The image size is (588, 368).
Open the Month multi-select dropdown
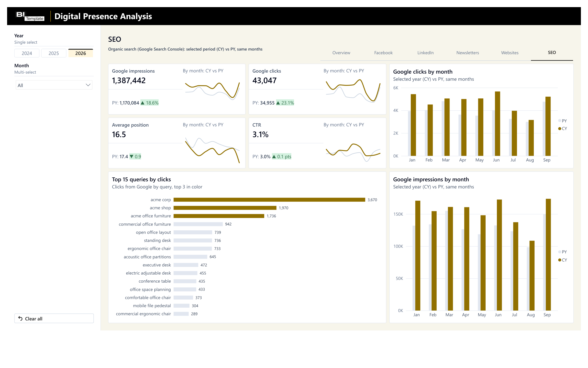[54, 85]
